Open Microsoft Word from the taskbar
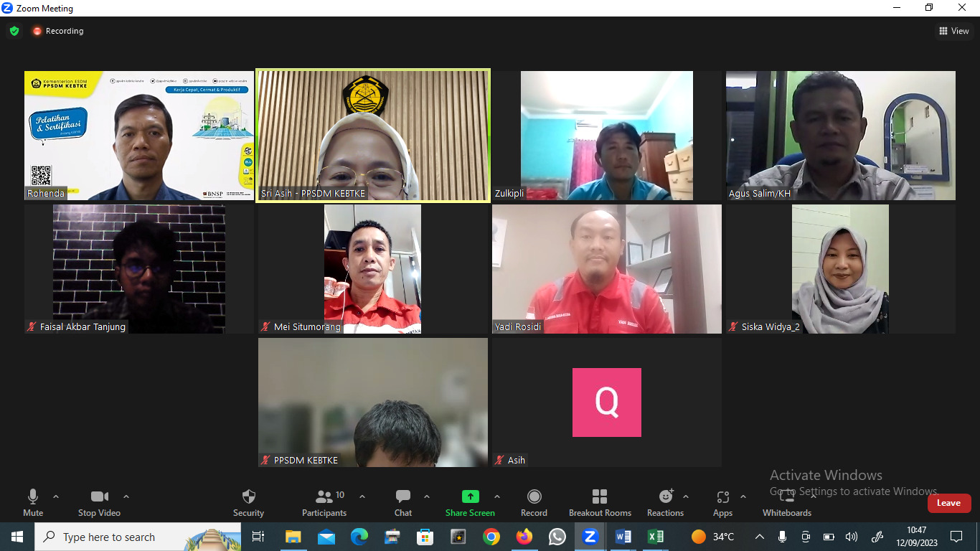Screen dimensions: 980x551 coord(623,537)
